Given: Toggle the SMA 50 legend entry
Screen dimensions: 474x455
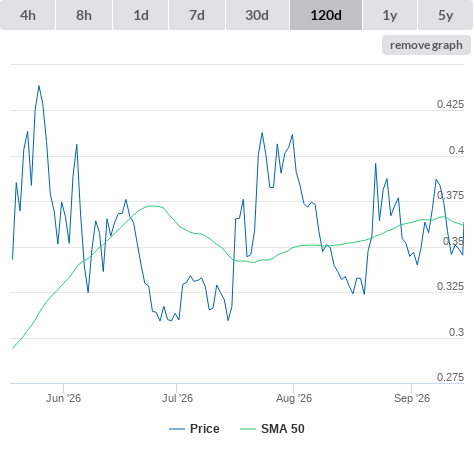Looking at the screenshot, I should pos(283,429).
